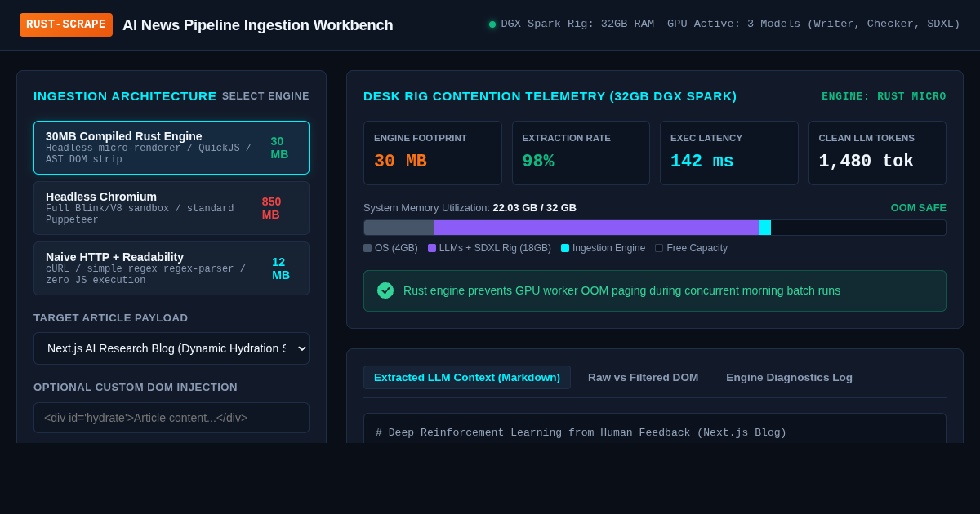980x514 pixels.
Task: Click the Clean LLM Tokens 1,480 tok card
Action: (x=878, y=153)
